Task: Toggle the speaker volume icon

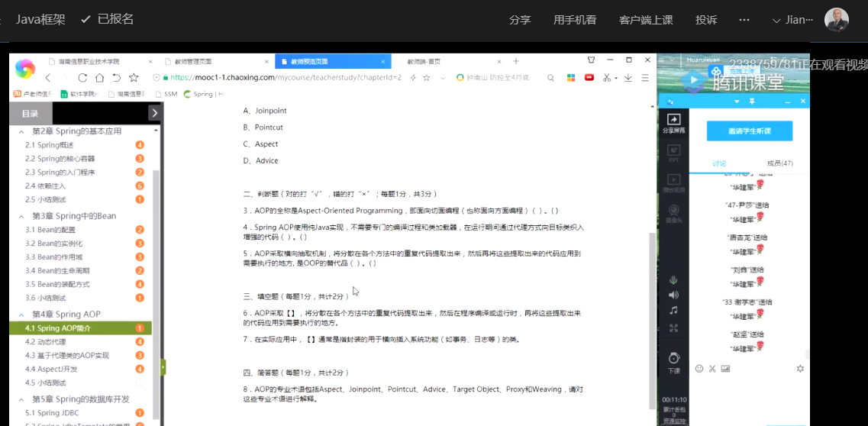Action: click(x=673, y=295)
